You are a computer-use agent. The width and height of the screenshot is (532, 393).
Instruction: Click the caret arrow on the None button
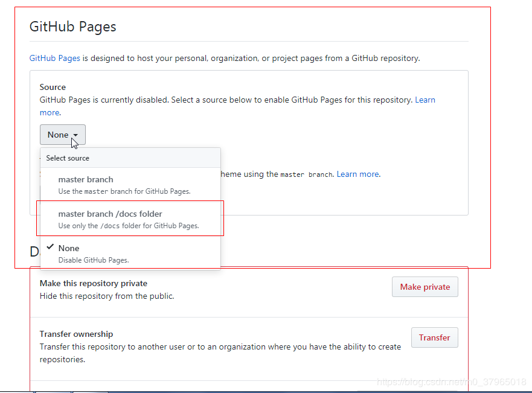click(x=75, y=135)
